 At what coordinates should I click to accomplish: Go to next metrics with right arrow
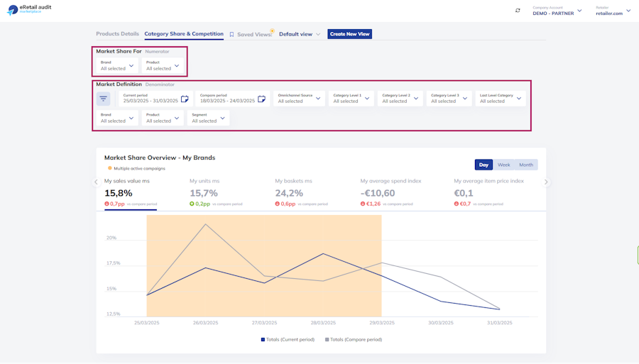point(546,182)
